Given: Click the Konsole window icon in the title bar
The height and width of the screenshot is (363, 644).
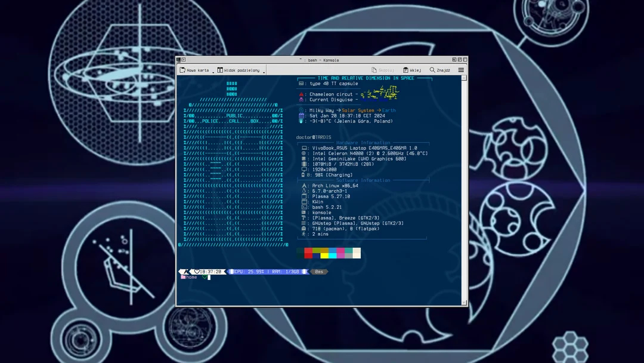Looking at the screenshot, I should (178, 60).
